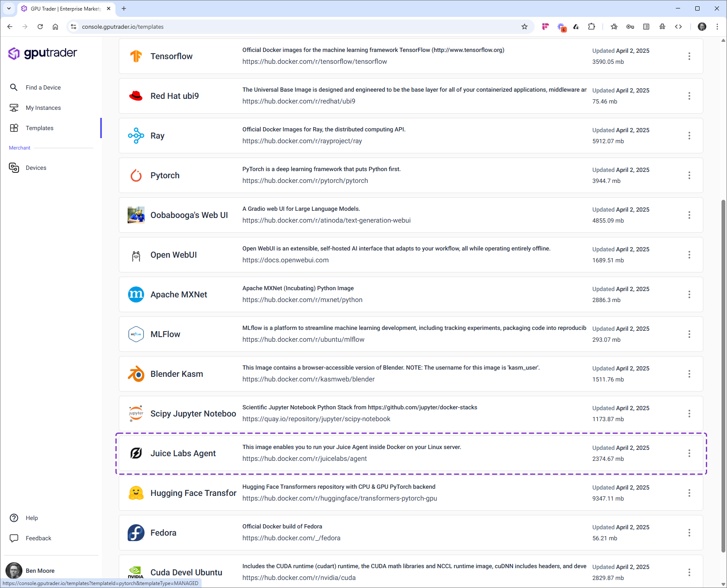Open the rayproject/ray Docker Hub link
Image resolution: width=727 pixels, height=588 pixels.
click(x=302, y=141)
